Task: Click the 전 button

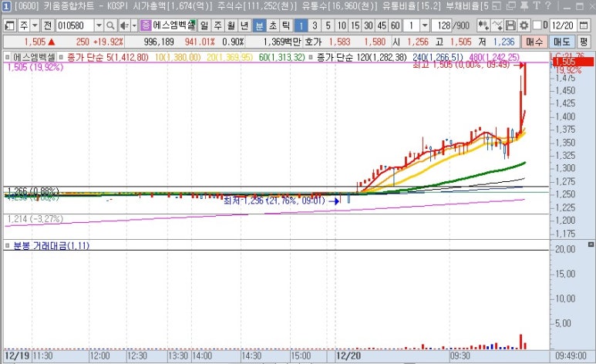Action: [x=47, y=26]
